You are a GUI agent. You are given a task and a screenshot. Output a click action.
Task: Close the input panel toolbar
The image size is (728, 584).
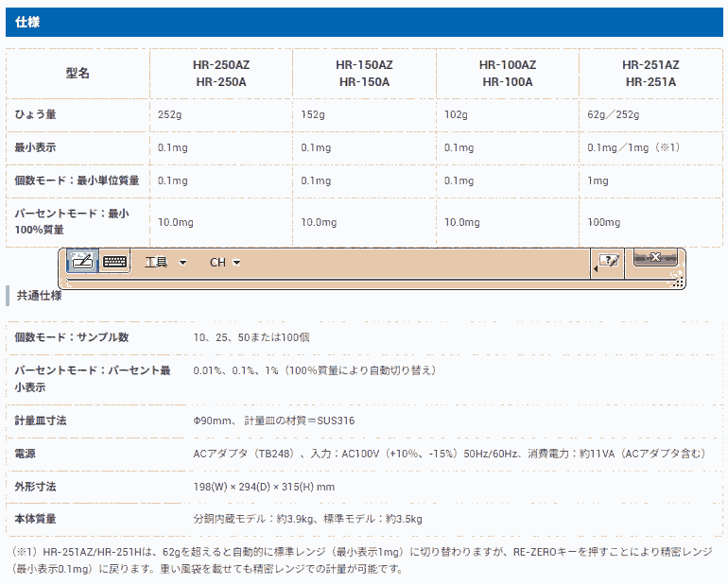pyautogui.click(x=654, y=257)
